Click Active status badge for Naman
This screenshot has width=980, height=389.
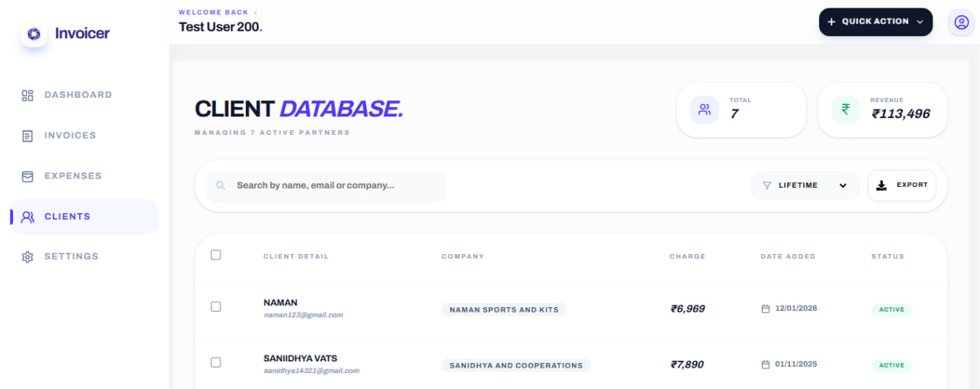891,309
